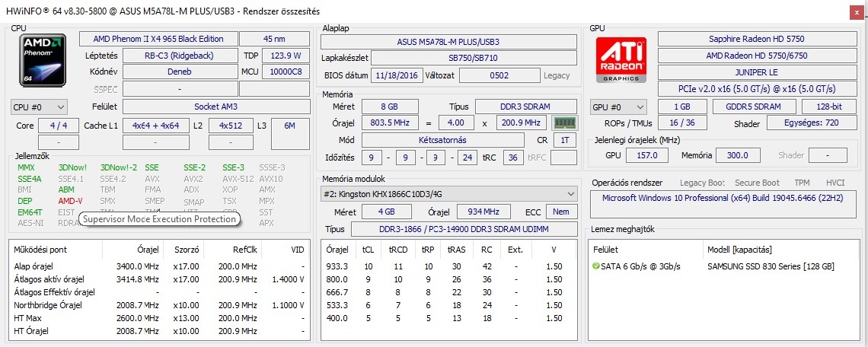The width and height of the screenshot is (868, 347).
Task: Click the ECC Nem field
Action: (561, 212)
